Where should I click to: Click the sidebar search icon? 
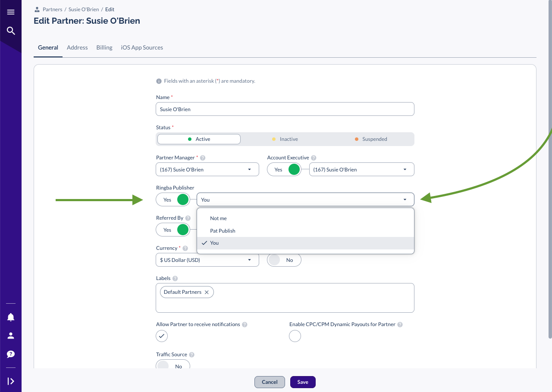11,31
